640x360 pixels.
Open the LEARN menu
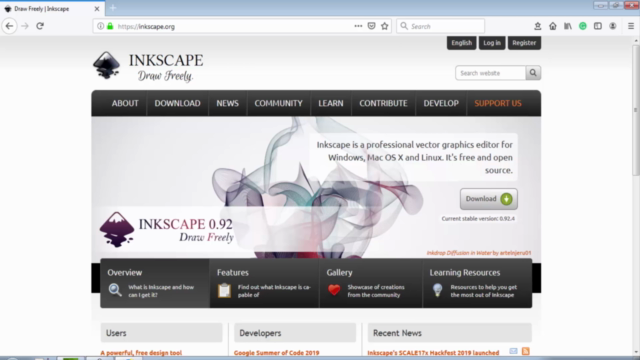(x=331, y=103)
